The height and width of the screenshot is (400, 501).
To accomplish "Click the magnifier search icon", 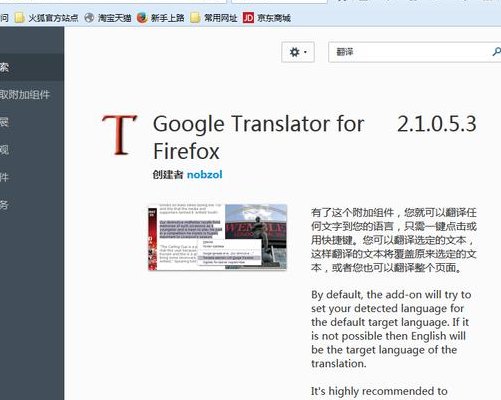I will (496, 52).
